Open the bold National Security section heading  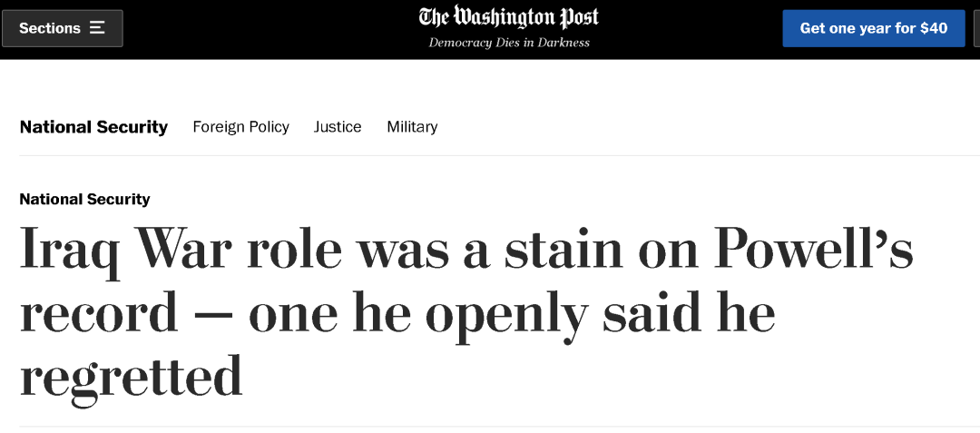click(93, 127)
